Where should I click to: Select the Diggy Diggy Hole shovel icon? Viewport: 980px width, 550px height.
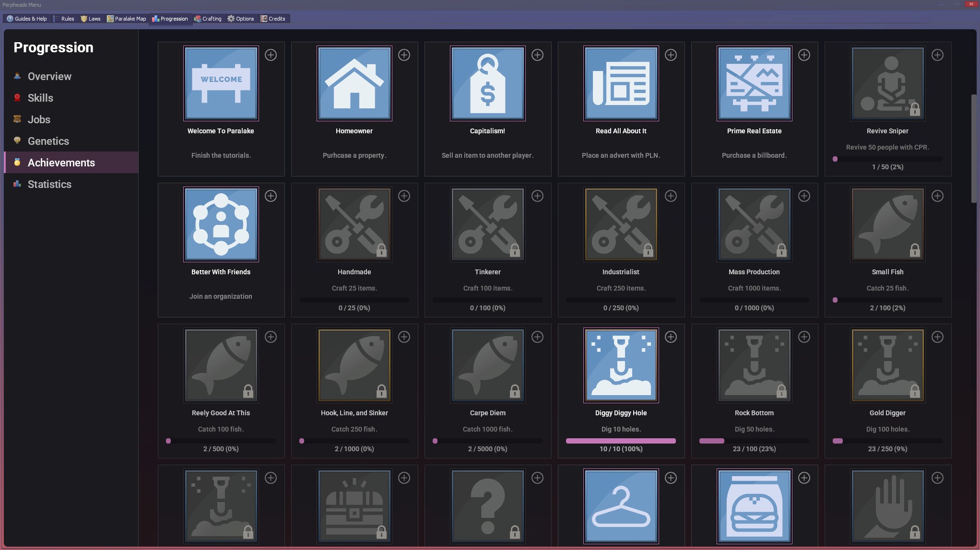(621, 365)
